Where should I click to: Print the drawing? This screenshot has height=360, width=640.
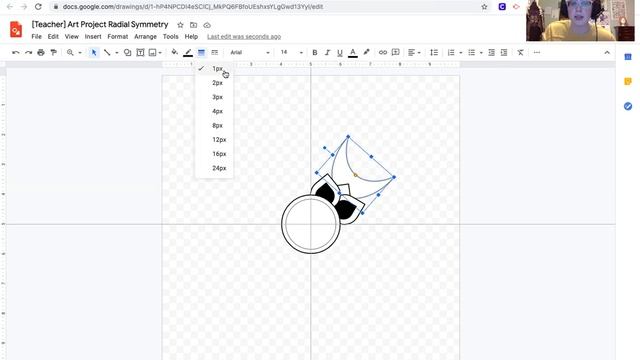(x=41, y=53)
